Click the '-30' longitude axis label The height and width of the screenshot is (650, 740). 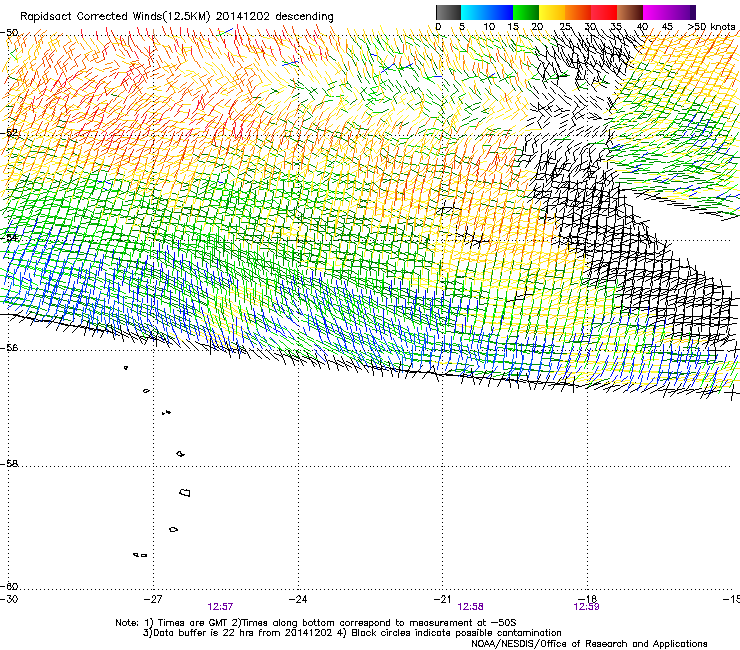coord(9,599)
